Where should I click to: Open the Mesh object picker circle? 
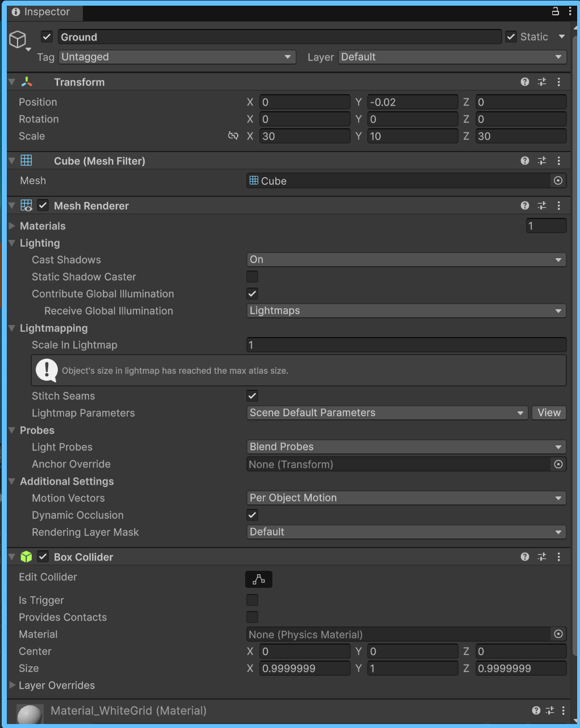tap(558, 180)
